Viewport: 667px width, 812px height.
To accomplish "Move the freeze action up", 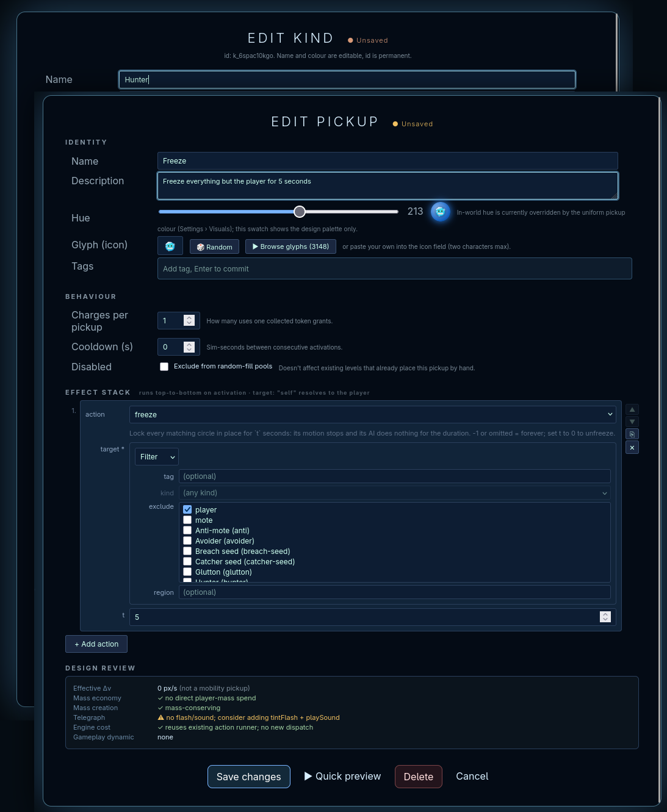I will [x=632, y=409].
